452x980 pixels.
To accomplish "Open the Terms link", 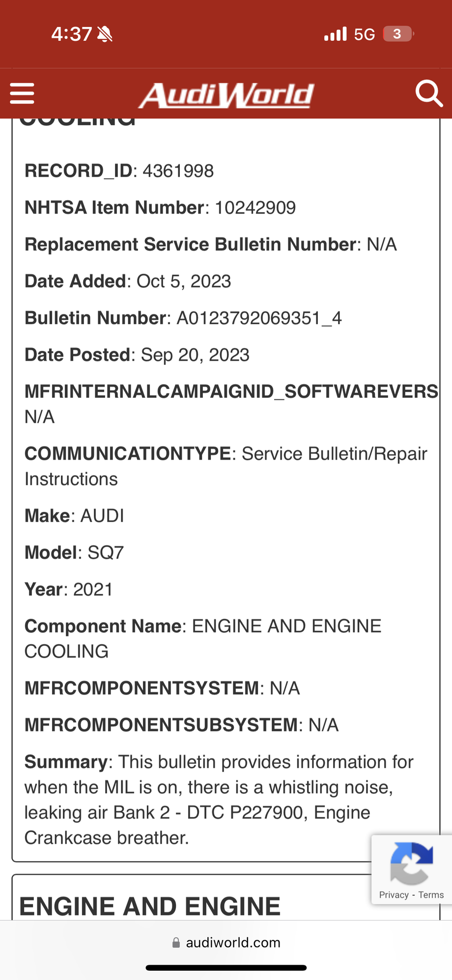I will click(431, 895).
